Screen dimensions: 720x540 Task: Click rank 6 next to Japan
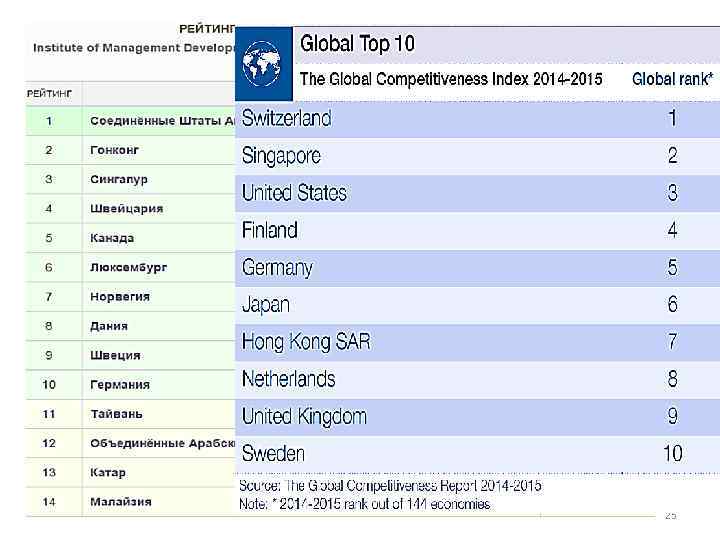tap(673, 304)
